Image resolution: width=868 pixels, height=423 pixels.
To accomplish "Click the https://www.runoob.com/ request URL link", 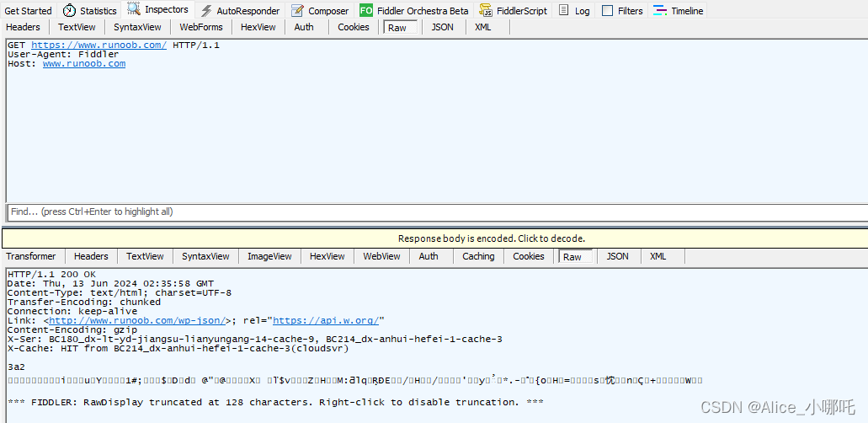I will coord(99,46).
